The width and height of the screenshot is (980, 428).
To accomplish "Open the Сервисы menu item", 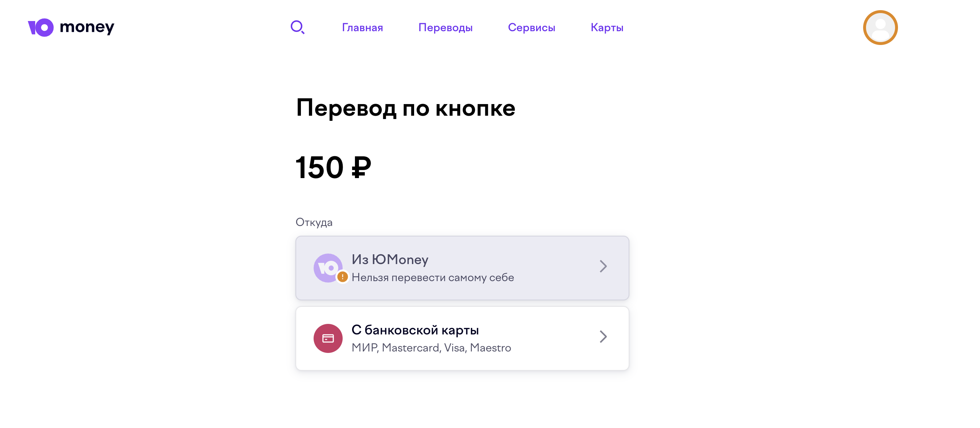I will coord(531,27).
